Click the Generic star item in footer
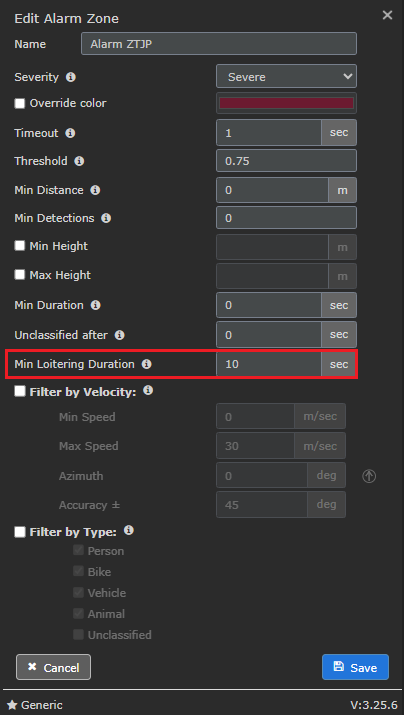 coord(35,705)
